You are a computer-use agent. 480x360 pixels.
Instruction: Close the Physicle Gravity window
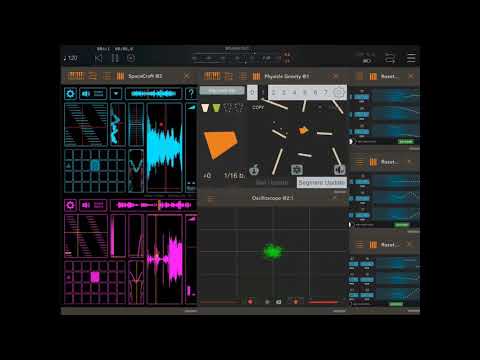pyautogui.click(x=335, y=76)
